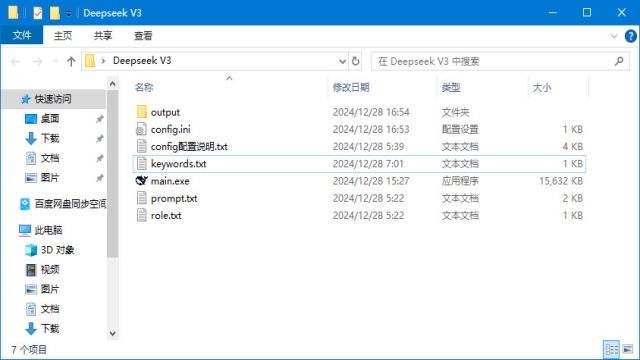Click the properties checkmark icon in title bar
The image size is (640, 360).
(38, 13)
